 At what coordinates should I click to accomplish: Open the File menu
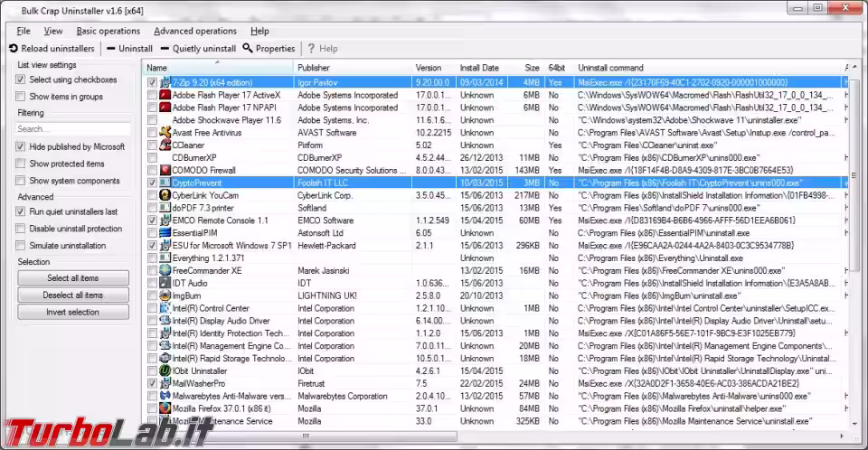(x=24, y=31)
